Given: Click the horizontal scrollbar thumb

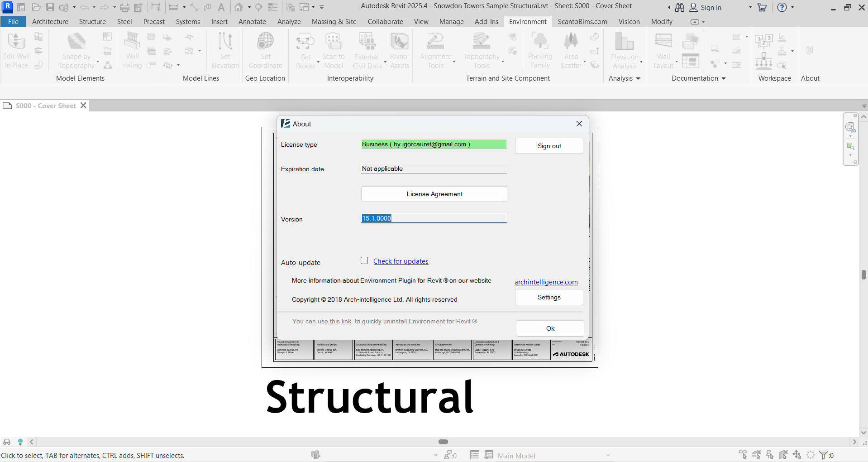Looking at the screenshot, I should click(x=444, y=442).
